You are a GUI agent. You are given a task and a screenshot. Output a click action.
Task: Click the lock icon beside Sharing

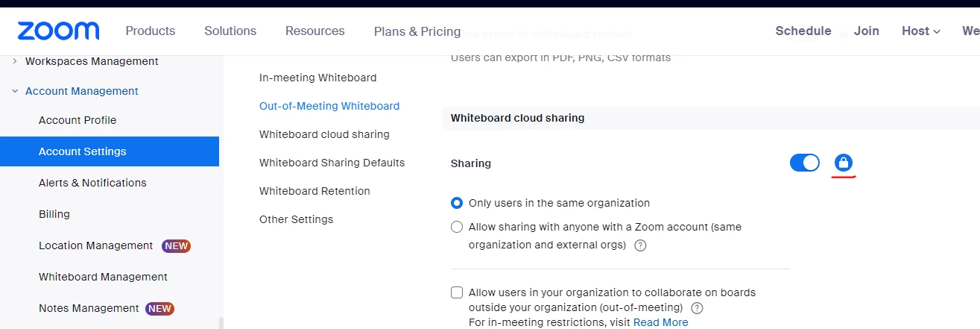(x=844, y=163)
